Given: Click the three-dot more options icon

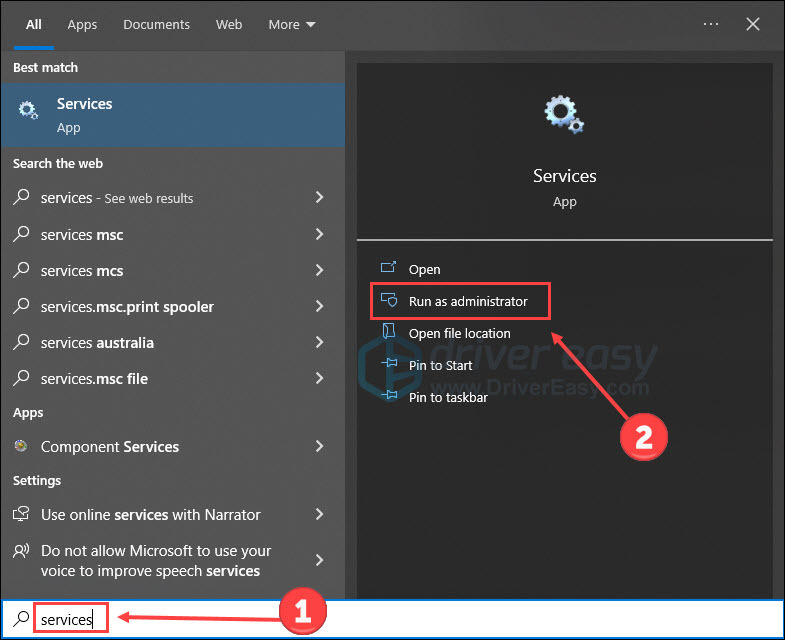Looking at the screenshot, I should coord(711,24).
